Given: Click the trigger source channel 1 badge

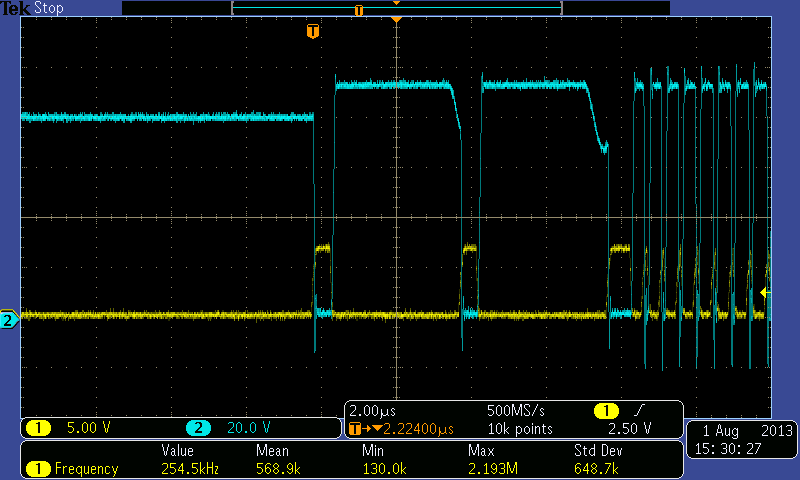Looking at the screenshot, I should pyautogui.click(x=606, y=411).
